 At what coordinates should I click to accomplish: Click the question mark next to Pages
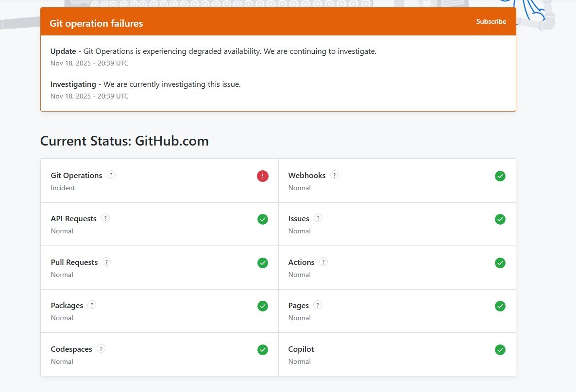[x=318, y=305]
